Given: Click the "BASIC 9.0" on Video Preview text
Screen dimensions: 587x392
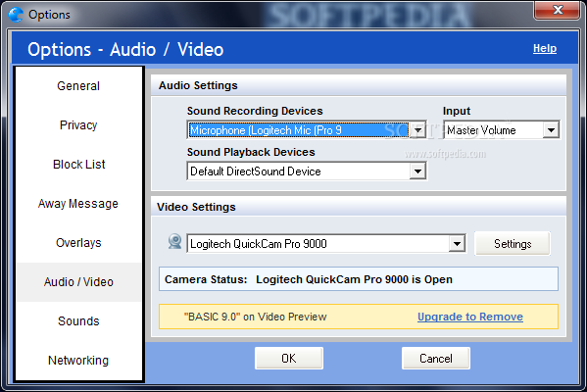Looking at the screenshot, I should (256, 317).
